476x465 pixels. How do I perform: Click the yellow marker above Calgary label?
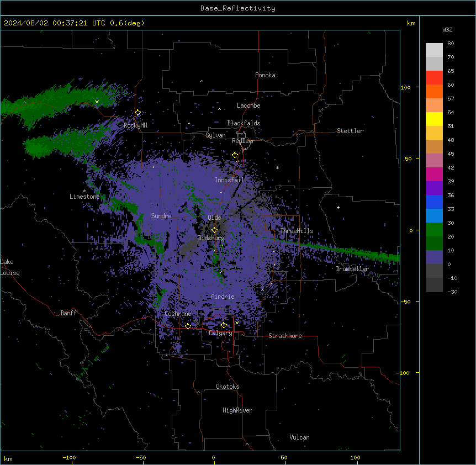pos(224,325)
